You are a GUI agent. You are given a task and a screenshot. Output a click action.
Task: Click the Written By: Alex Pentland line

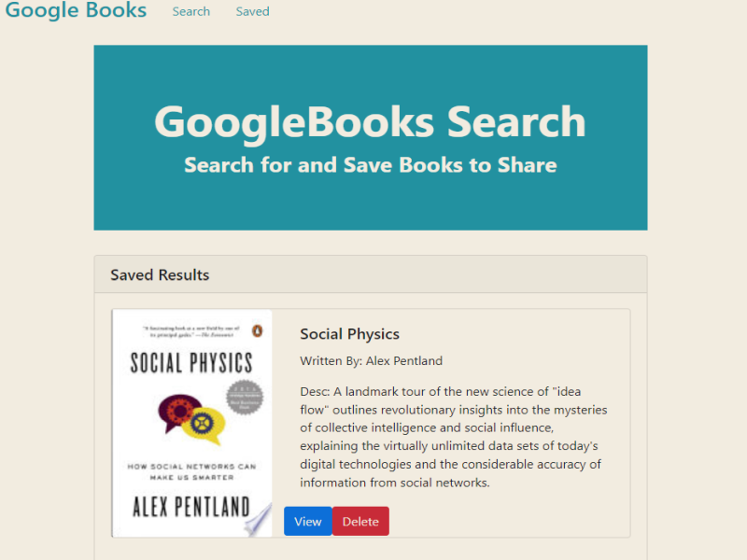(371, 361)
